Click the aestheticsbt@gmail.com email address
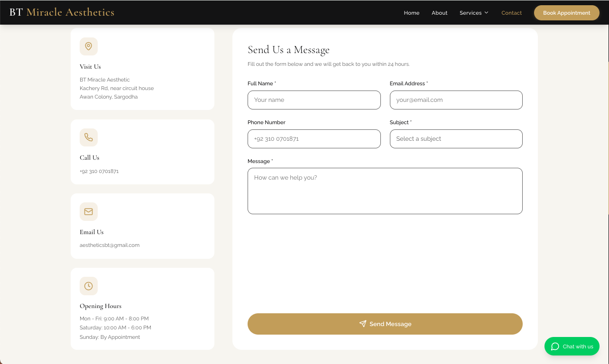 pos(110,246)
